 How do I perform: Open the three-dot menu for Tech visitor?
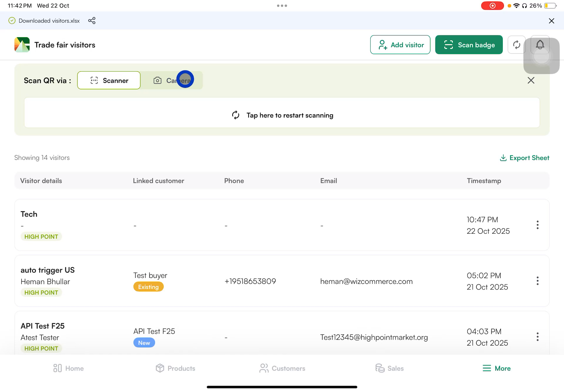pos(538,225)
